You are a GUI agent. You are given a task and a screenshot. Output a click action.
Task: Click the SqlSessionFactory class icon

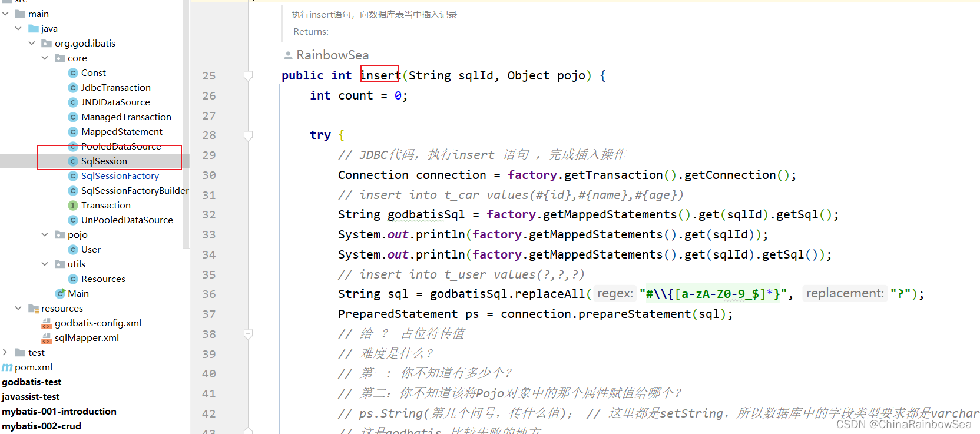pyautogui.click(x=73, y=175)
